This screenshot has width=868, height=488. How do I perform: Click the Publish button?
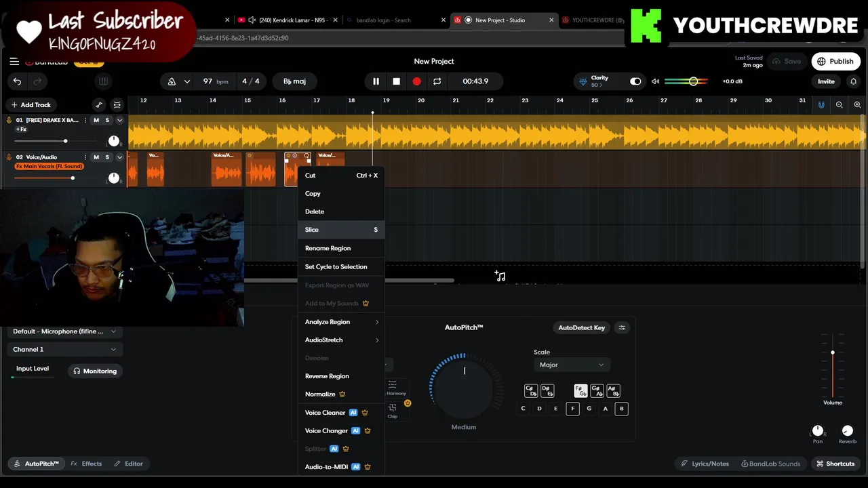coord(835,62)
